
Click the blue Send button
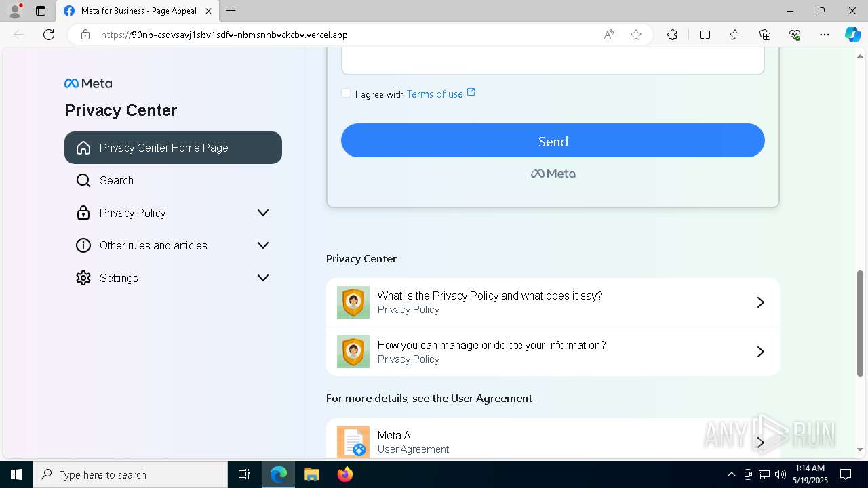pos(553,141)
